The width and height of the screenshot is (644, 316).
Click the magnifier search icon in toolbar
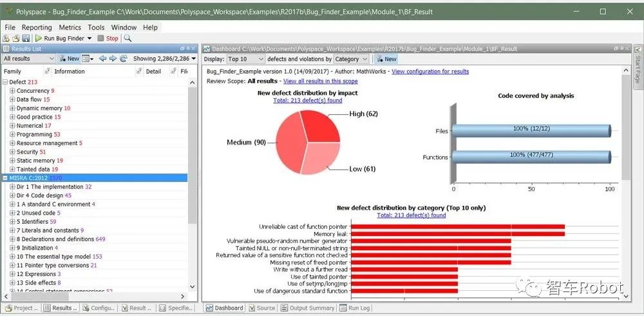(128, 38)
